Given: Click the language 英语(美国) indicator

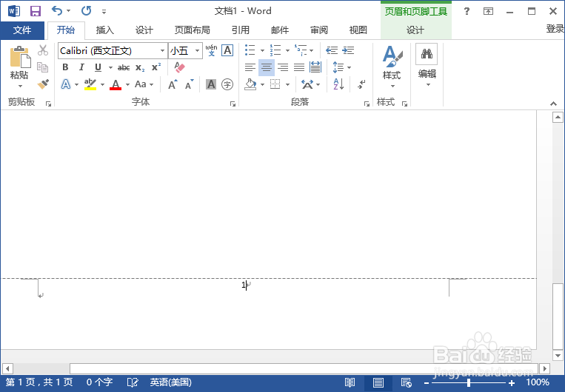Looking at the screenshot, I should 170,382.
